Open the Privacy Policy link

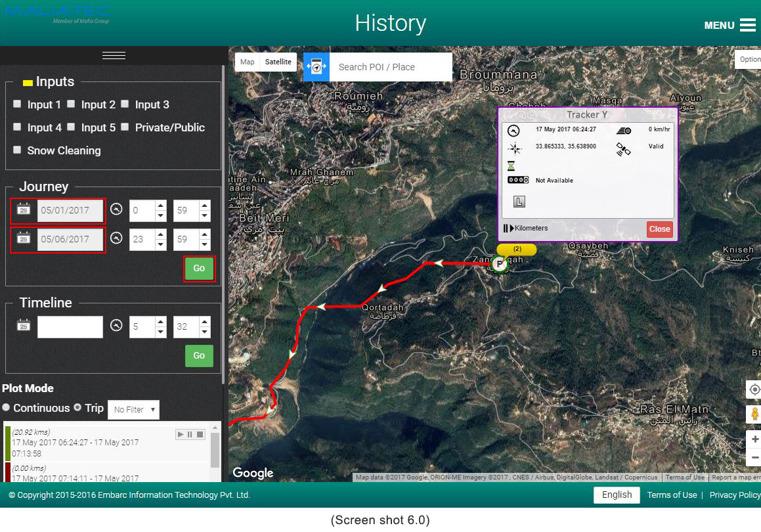(735, 495)
